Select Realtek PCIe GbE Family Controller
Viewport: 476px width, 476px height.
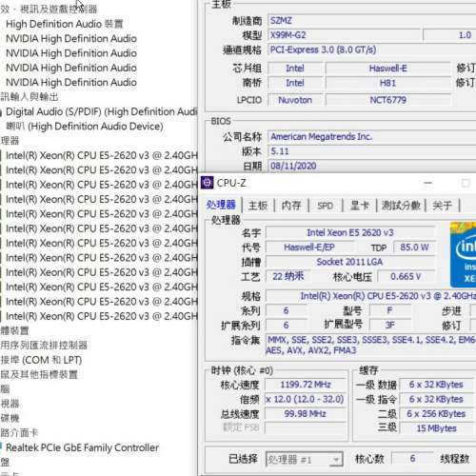(x=82, y=447)
